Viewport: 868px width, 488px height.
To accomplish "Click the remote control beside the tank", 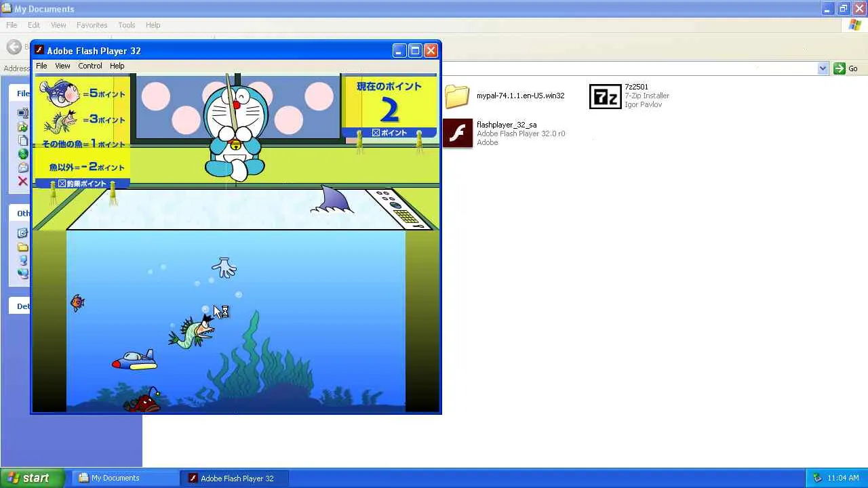I will point(399,208).
